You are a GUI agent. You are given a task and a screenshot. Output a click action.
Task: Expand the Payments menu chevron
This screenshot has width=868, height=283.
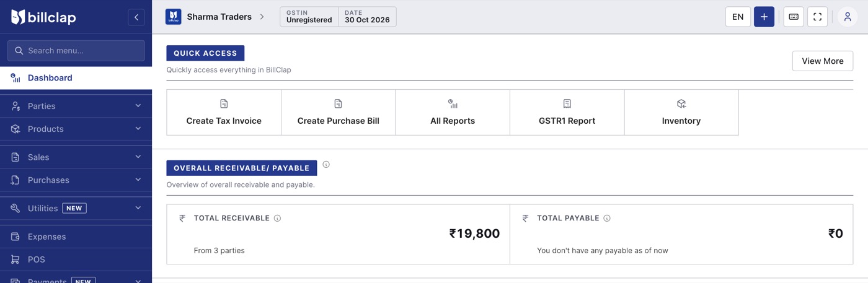click(x=138, y=281)
